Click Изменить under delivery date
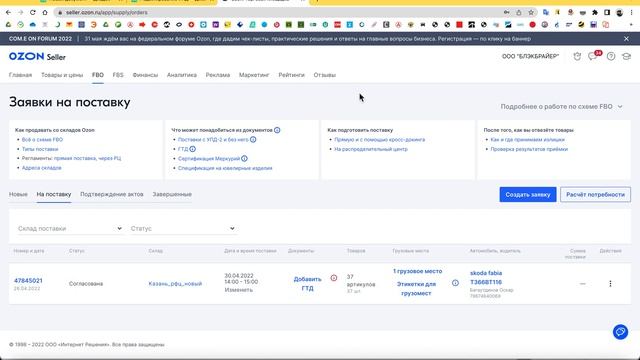Image resolution: width=640 pixels, height=360 pixels. point(239,290)
